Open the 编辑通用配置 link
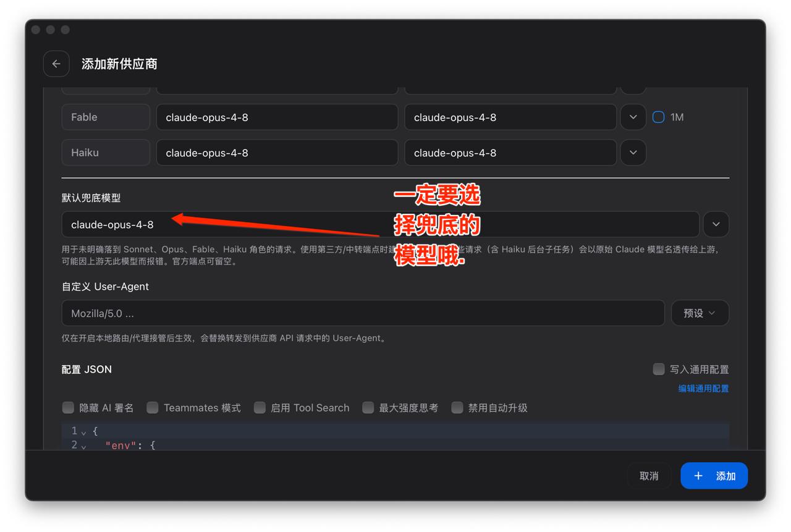Screen dimensions: 791x532 coord(703,389)
